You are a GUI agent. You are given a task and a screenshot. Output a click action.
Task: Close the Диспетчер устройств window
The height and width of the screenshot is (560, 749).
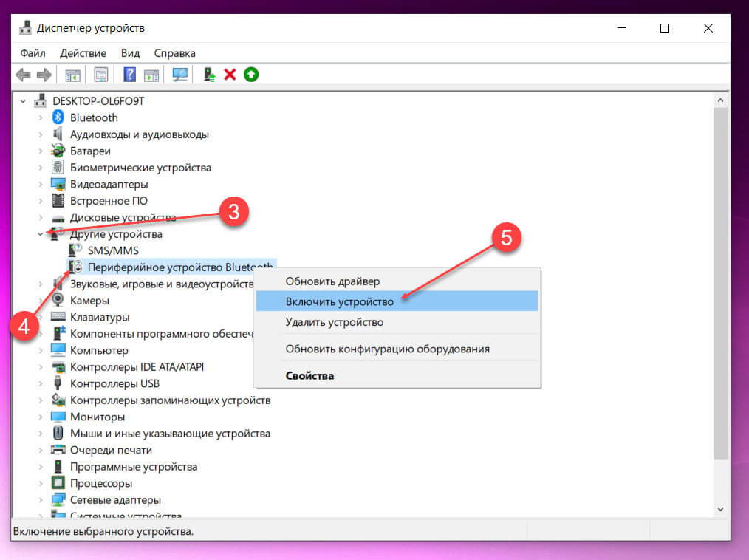(708, 28)
